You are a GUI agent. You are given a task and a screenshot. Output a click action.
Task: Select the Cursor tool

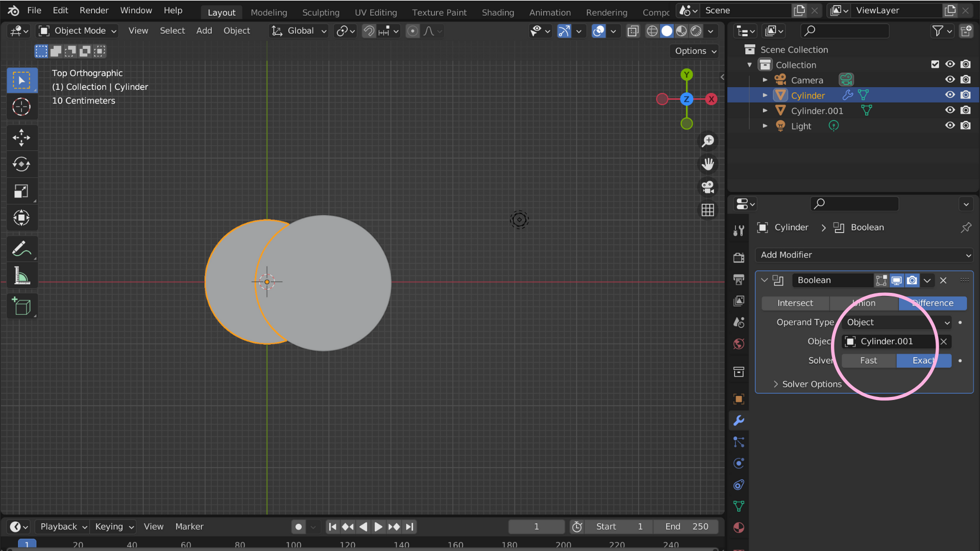point(21,107)
